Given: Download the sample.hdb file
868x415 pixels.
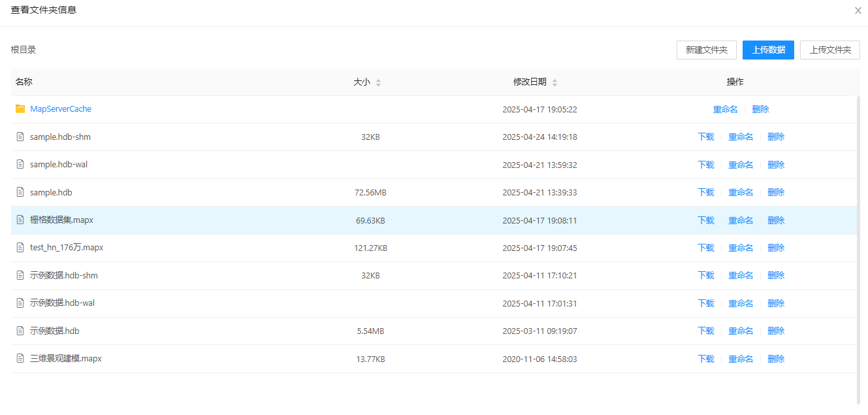Looking at the screenshot, I should coord(705,192).
